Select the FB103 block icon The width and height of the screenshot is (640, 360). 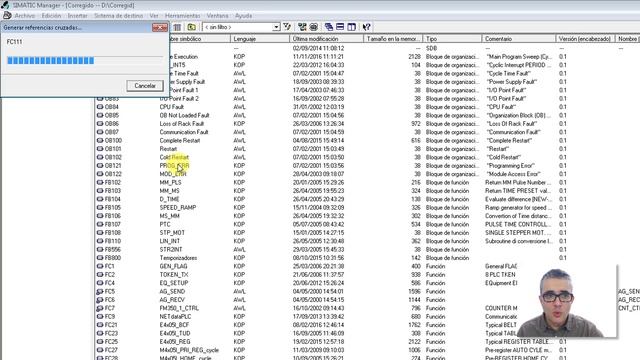(100, 191)
